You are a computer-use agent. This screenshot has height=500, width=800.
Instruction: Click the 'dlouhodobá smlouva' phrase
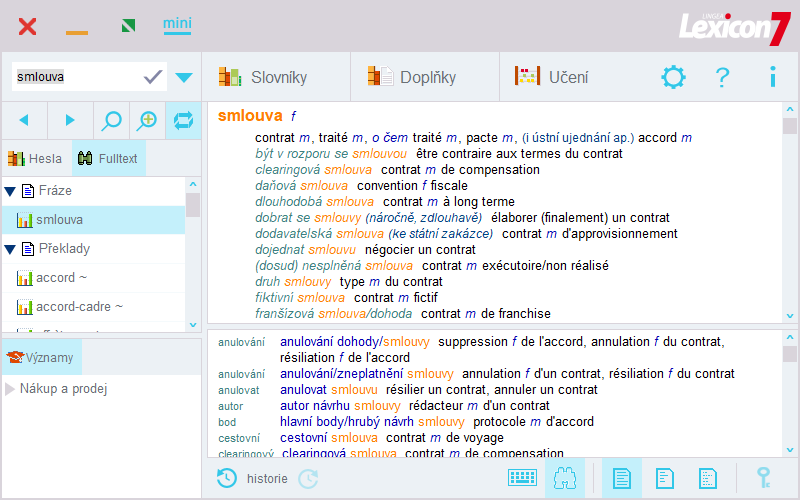pyautogui.click(x=314, y=202)
